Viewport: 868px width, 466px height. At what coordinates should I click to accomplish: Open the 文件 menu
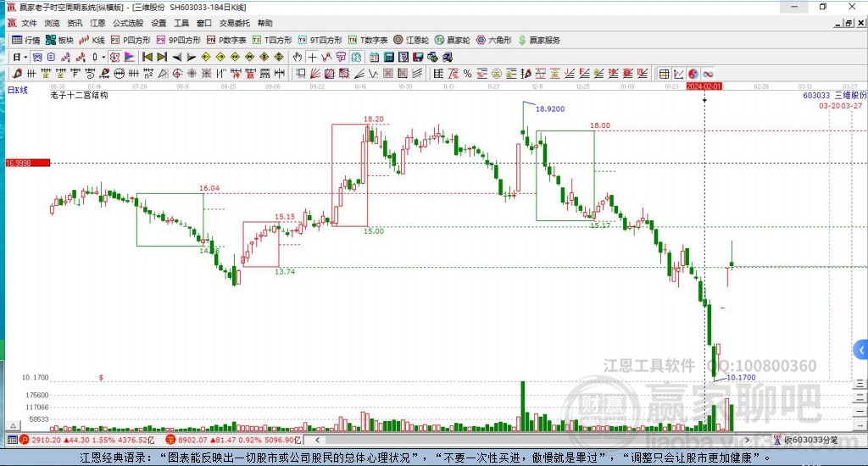(x=29, y=23)
